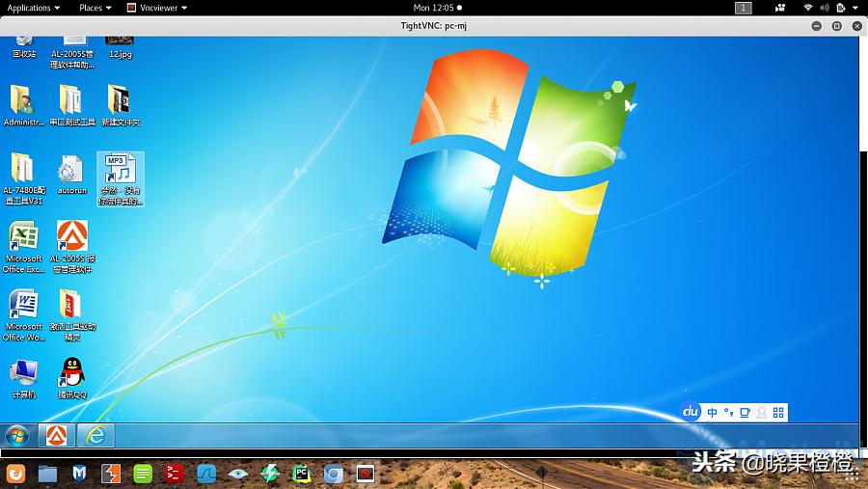Screen dimensions: 868x489
Task: Click the AL-7480E folder on desktop
Action: click(x=23, y=169)
